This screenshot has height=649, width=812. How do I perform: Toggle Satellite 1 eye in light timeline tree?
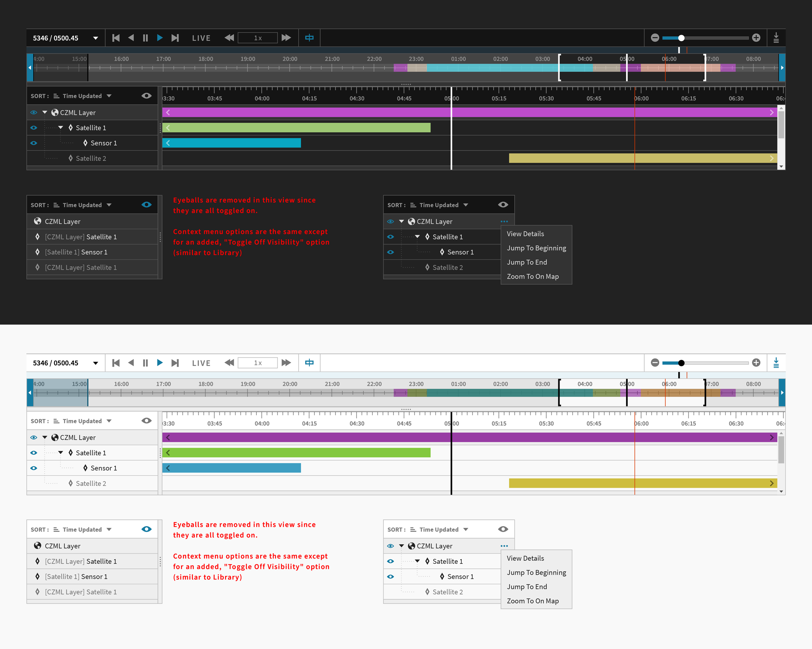34,453
